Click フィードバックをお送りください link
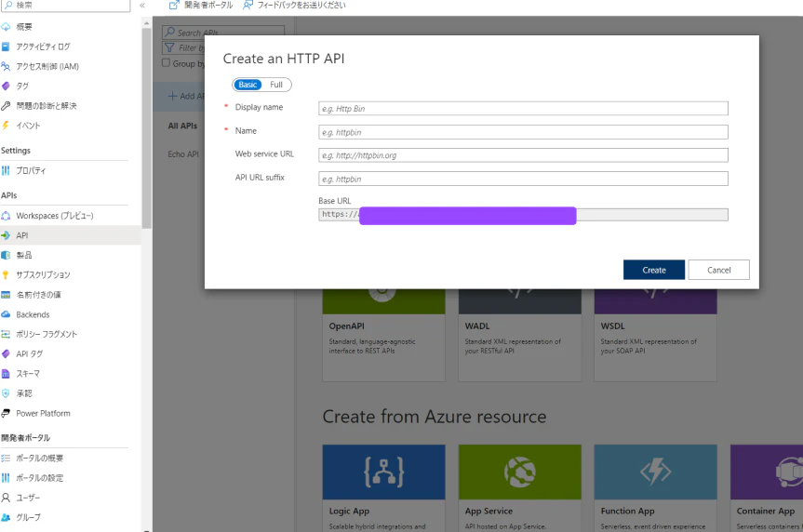Image resolution: width=803 pixels, height=532 pixels. [x=301, y=6]
